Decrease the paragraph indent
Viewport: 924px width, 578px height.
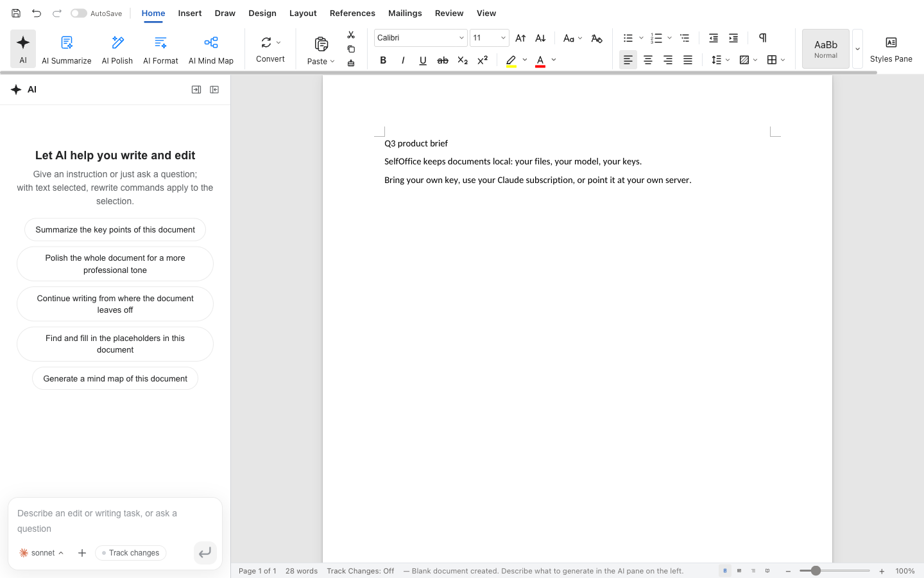pyautogui.click(x=714, y=39)
